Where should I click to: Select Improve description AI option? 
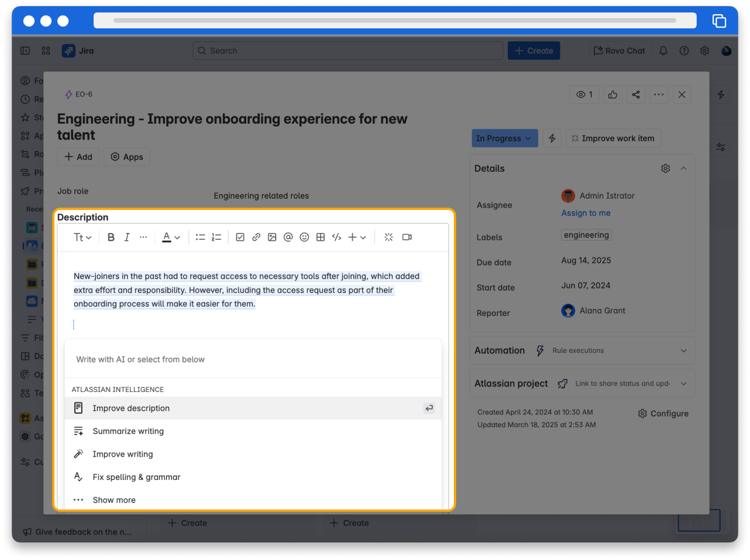(x=253, y=408)
